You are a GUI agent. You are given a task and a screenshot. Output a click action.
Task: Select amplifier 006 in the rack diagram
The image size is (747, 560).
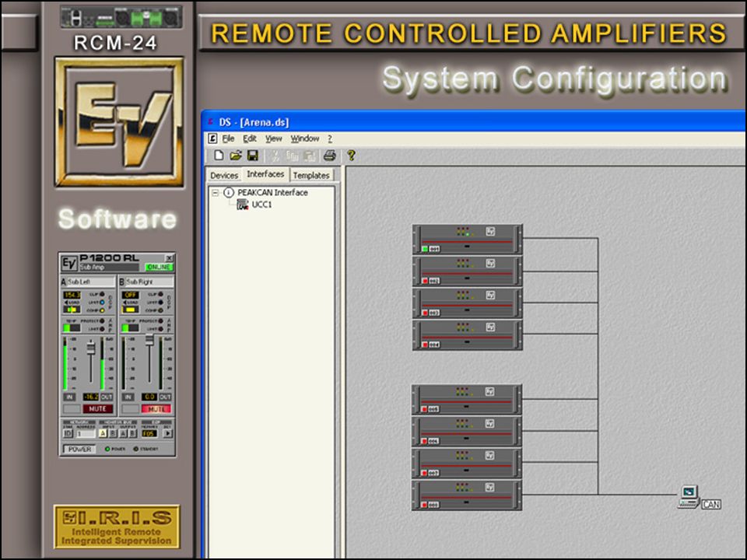click(467, 432)
